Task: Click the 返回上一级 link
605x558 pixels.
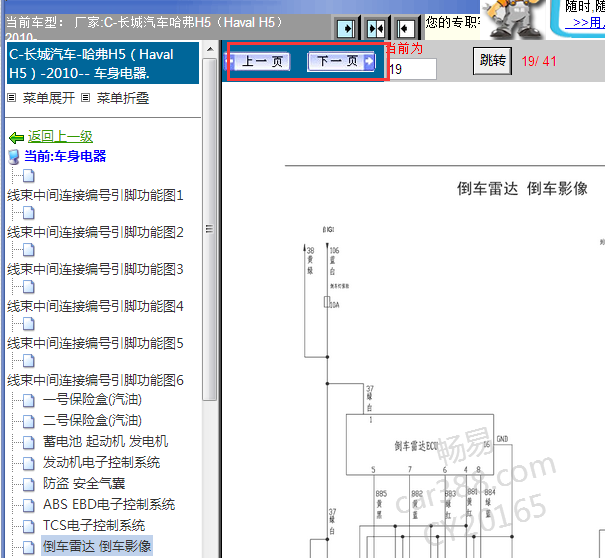Action: pos(60,137)
